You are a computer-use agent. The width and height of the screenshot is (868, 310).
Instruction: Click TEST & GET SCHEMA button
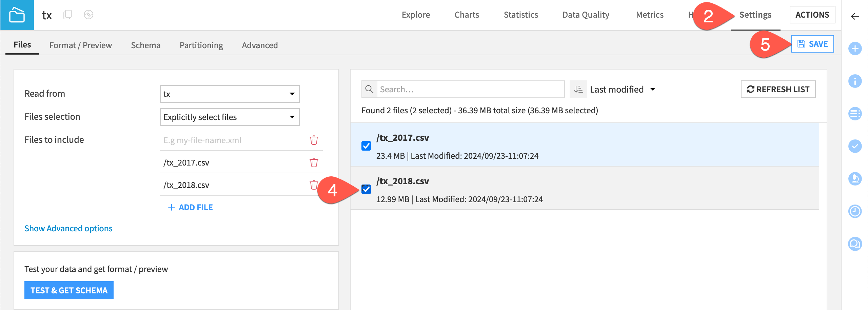69,290
